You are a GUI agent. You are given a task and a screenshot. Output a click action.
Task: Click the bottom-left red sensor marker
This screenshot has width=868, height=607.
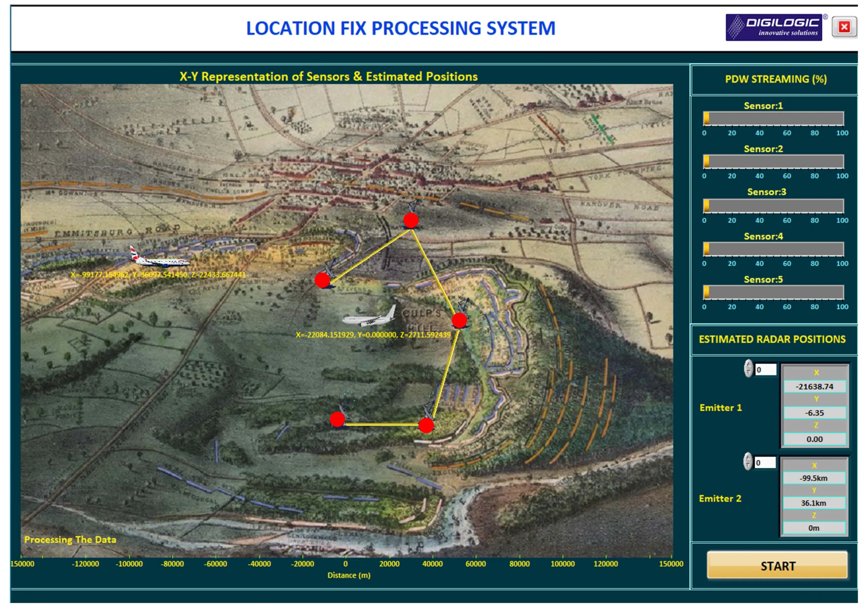(337, 419)
